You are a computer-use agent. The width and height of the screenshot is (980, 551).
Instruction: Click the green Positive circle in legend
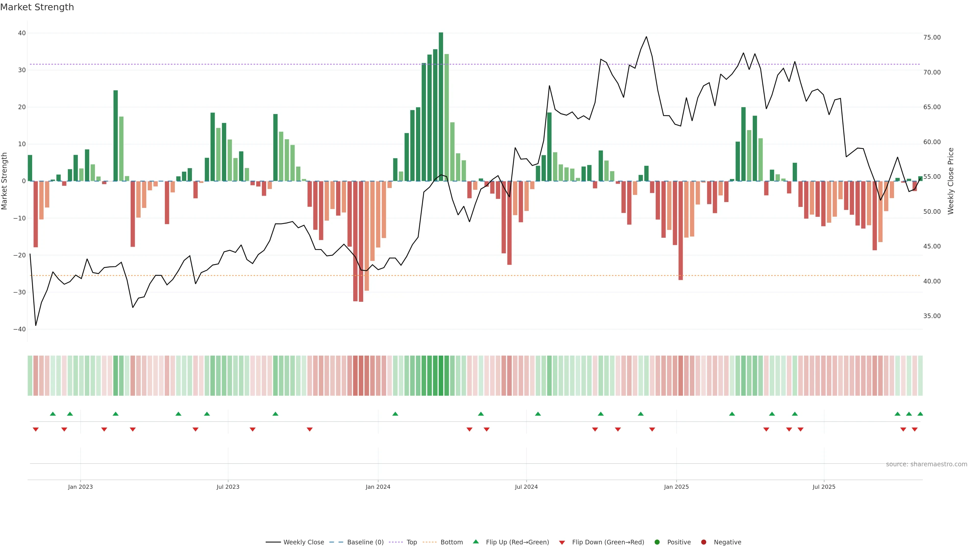coord(657,542)
